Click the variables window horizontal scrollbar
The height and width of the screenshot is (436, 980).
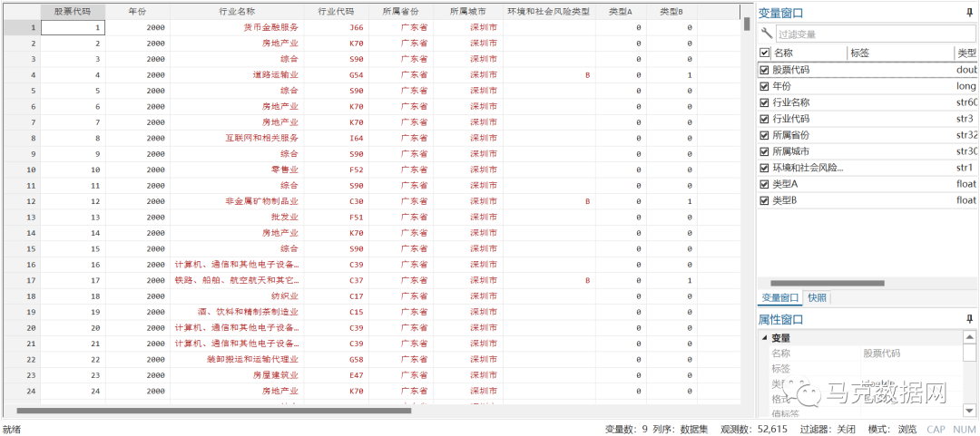(x=827, y=283)
